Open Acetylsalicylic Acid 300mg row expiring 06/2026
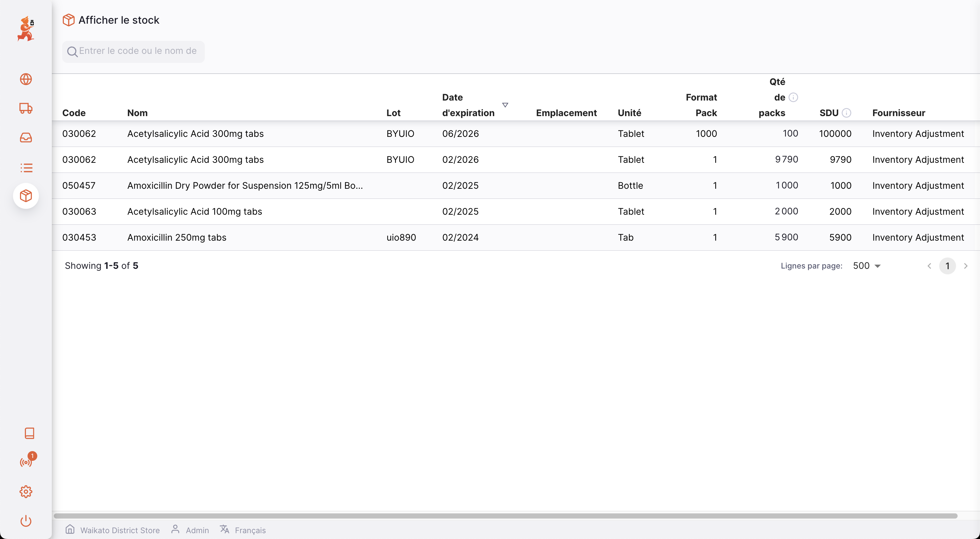Screen dimensions: 980x539 point(516,134)
